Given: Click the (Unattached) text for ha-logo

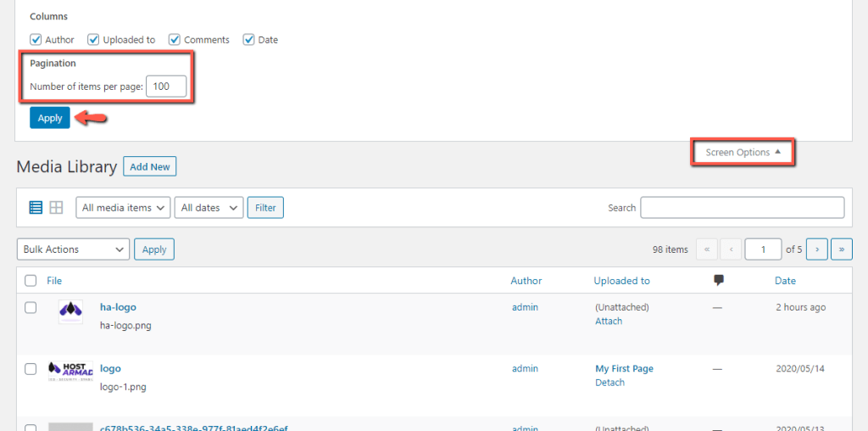Looking at the screenshot, I should tap(621, 307).
